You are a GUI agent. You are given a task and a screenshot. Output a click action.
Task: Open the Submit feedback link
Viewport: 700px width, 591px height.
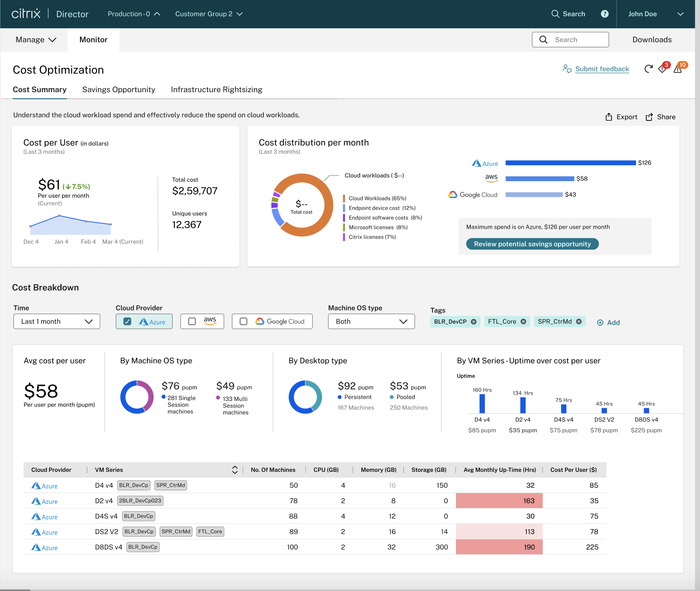pos(602,69)
